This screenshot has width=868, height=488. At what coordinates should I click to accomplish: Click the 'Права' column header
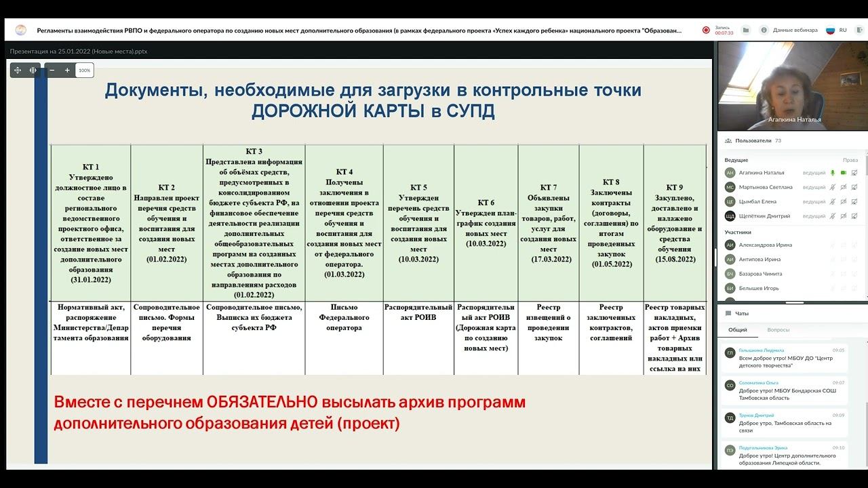pyautogui.click(x=850, y=160)
